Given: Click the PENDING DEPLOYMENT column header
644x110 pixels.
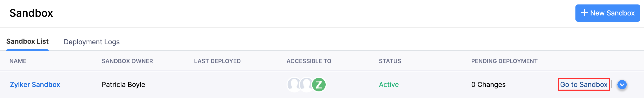Looking at the screenshot, I should click(504, 61).
